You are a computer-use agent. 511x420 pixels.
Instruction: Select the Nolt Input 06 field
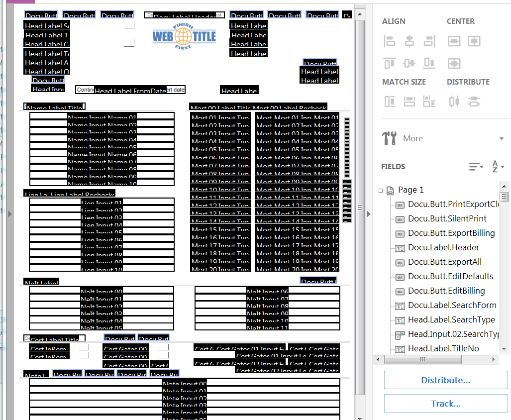(x=268, y=290)
